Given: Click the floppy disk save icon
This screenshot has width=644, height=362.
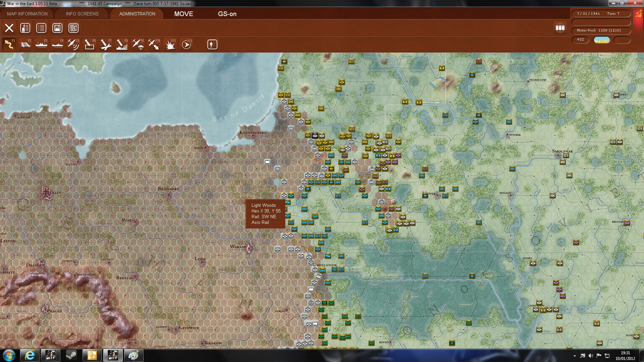Looking at the screenshot, I should tap(57, 28).
